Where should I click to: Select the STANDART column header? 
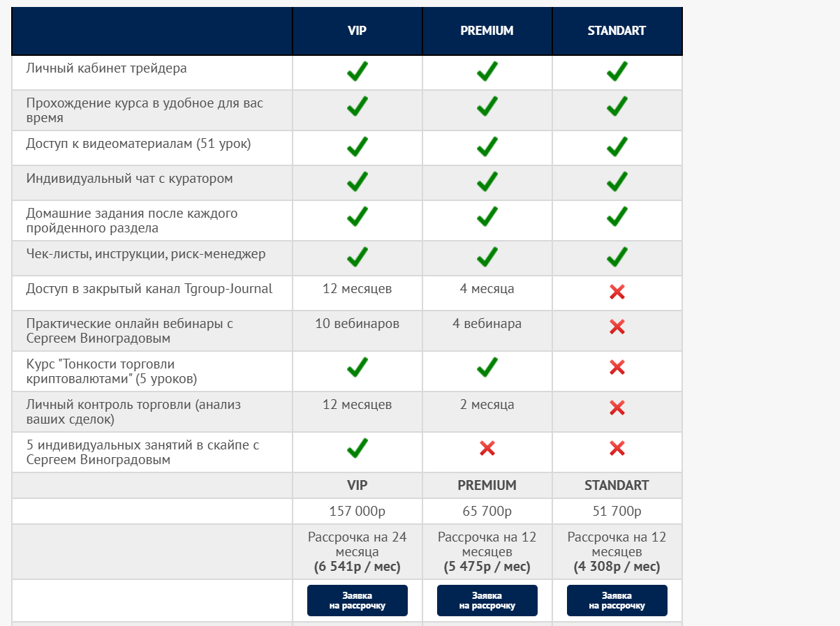click(x=617, y=31)
